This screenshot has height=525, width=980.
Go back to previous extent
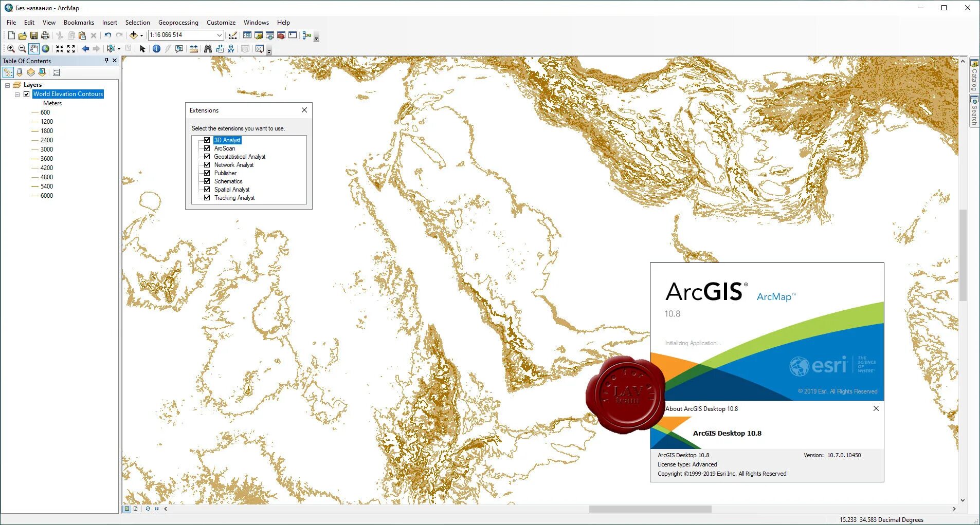tap(85, 49)
